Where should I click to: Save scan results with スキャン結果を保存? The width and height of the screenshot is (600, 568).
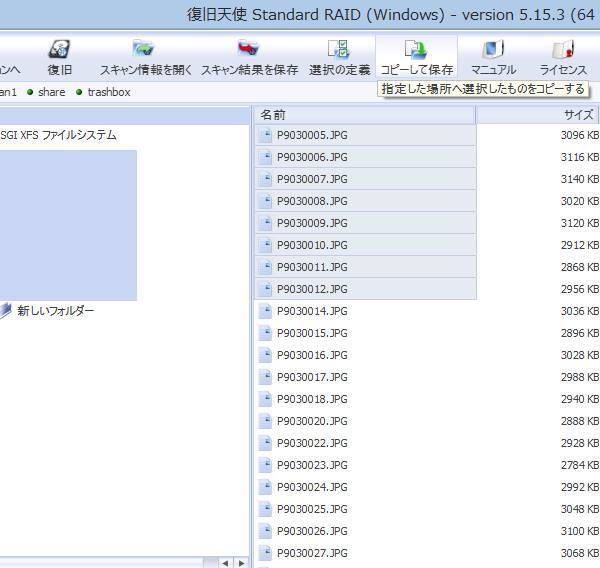(249, 57)
